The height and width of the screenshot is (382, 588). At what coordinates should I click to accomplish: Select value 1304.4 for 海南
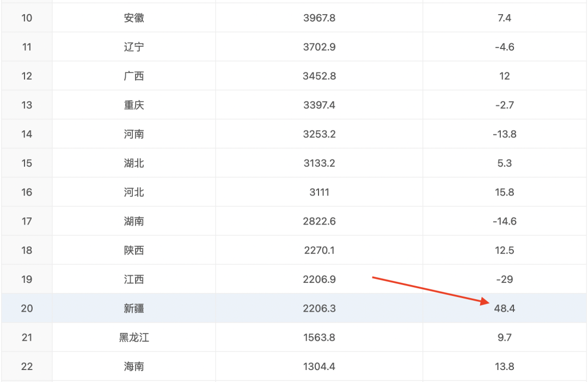(x=319, y=367)
